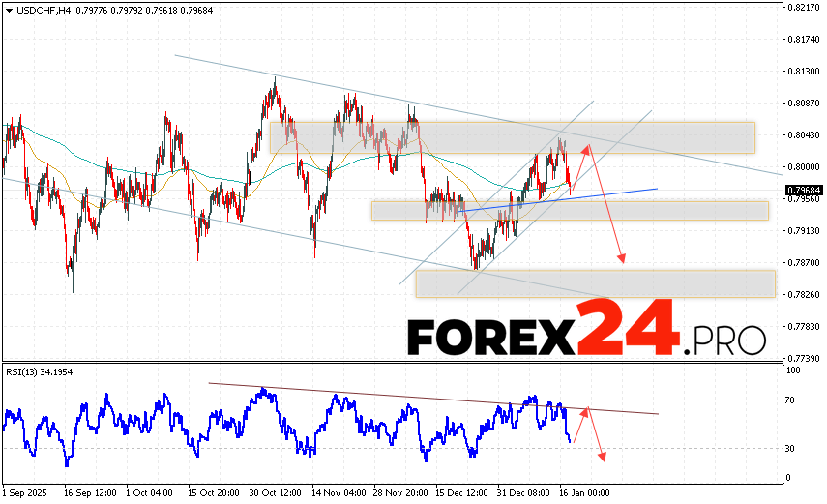Screen dimensions: 827x504
Task: Click the FOREX24.PRO logo
Action: click(x=585, y=332)
